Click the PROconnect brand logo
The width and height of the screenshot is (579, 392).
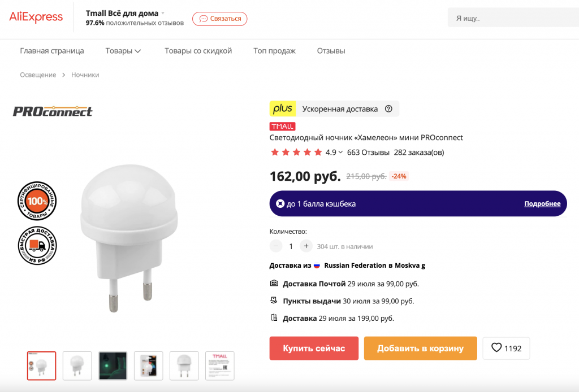click(53, 111)
